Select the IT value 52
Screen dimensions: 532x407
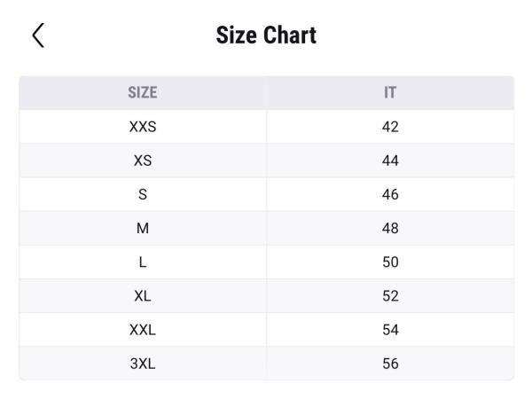pyautogui.click(x=390, y=295)
